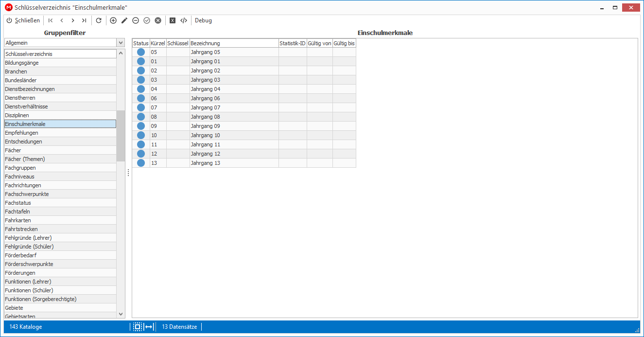Confirm changes with the checkmark icon
This screenshot has width=644, height=337.
click(x=147, y=20)
